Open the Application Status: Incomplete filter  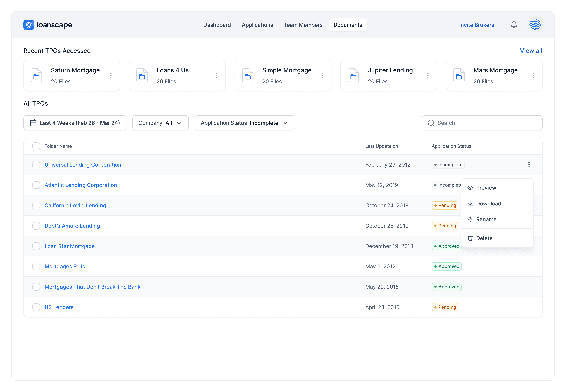[245, 123]
